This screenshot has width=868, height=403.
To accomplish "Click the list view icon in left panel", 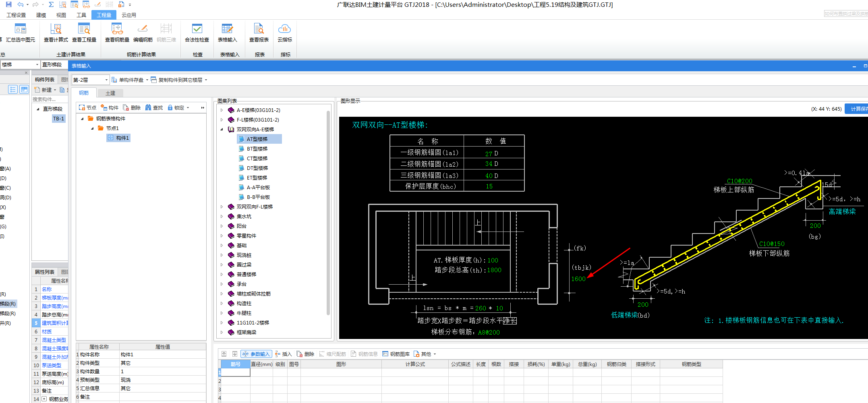I will [13, 89].
